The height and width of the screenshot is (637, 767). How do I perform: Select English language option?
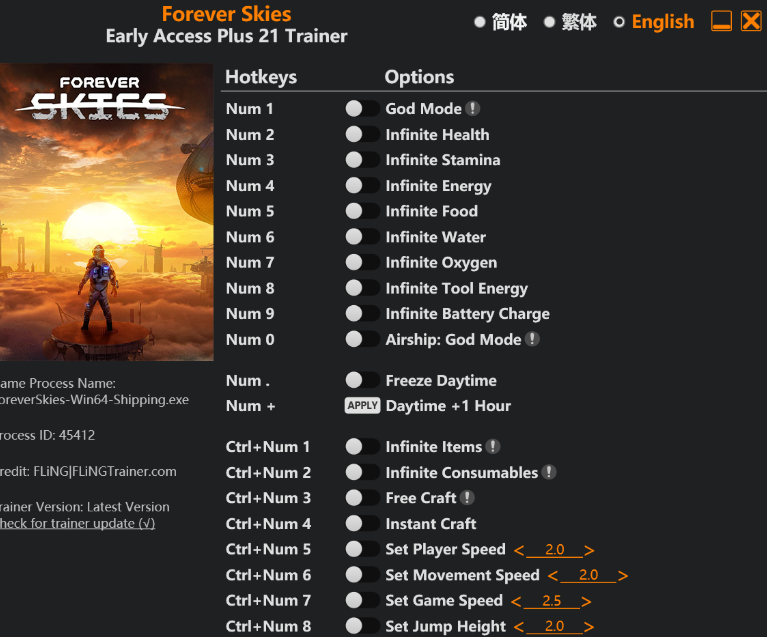tap(654, 22)
